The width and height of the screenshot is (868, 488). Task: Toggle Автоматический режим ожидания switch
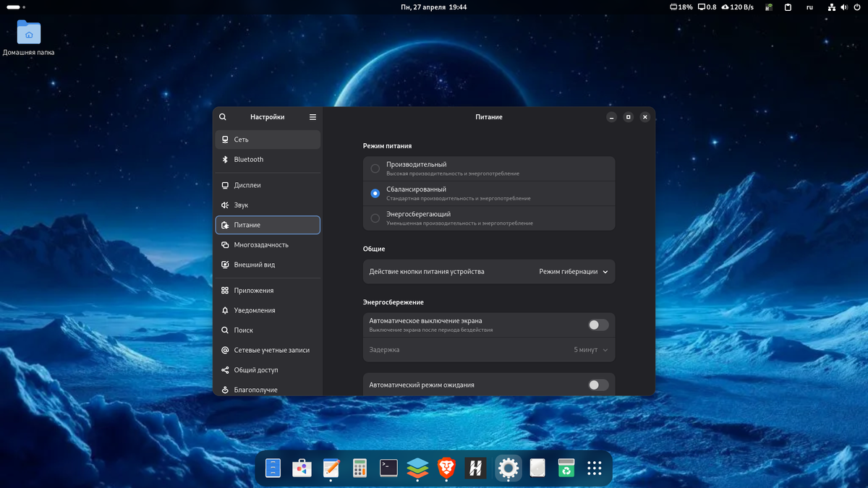coord(598,385)
